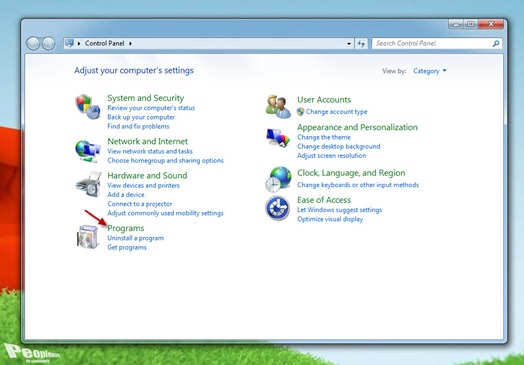Maximize the Control Panel window

click(x=471, y=24)
